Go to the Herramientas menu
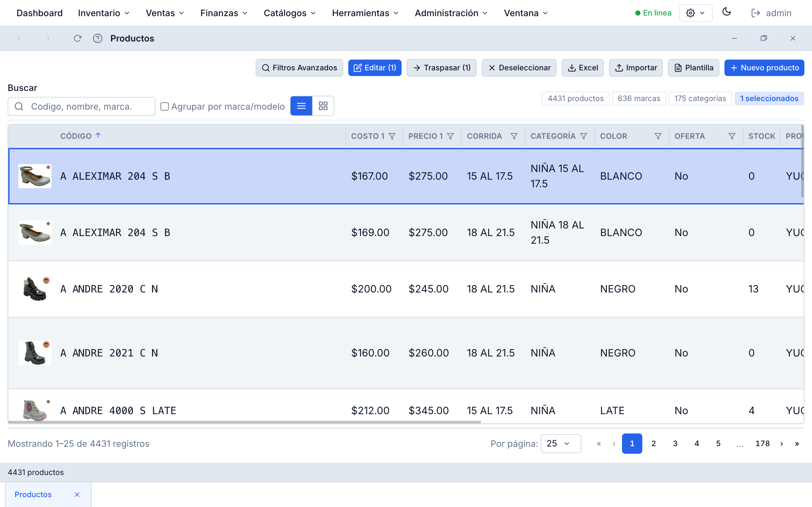Screen dimensions: 812x507 pyautogui.click(x=365, y=13)
